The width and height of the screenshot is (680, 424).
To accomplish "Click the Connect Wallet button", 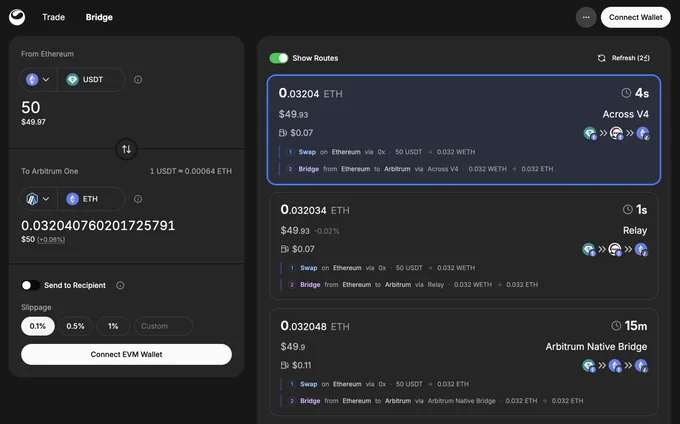I will (x=635, y=17).
